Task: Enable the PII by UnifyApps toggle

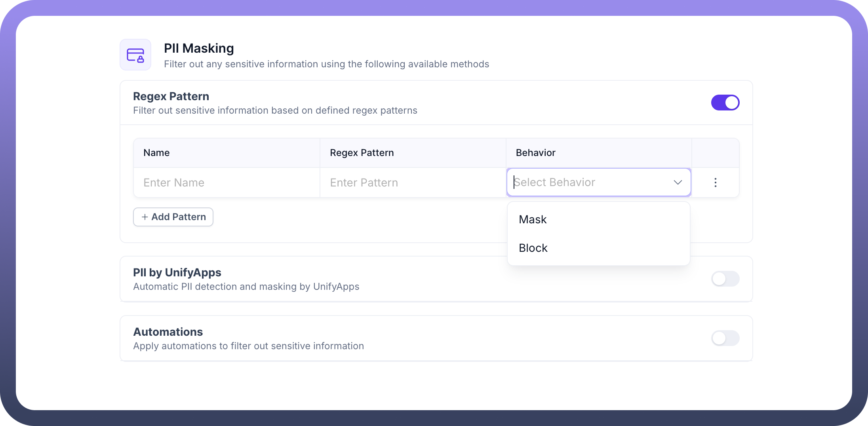Action: click(725, 279)
